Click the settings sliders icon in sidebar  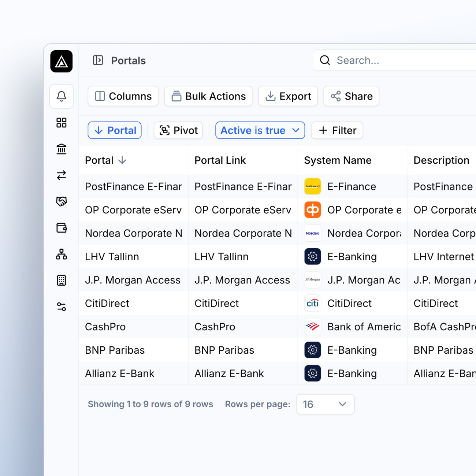click(x=62, y=306)
